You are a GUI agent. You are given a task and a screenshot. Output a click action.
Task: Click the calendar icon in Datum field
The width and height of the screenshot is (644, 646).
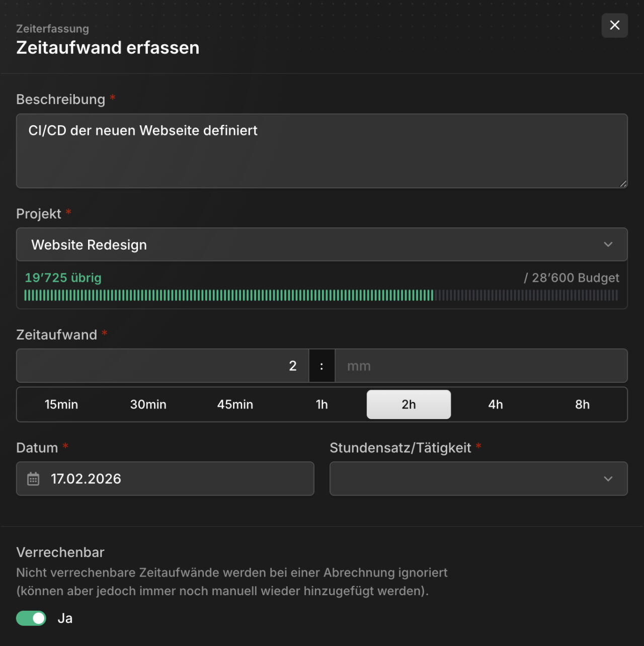(33, 479)
